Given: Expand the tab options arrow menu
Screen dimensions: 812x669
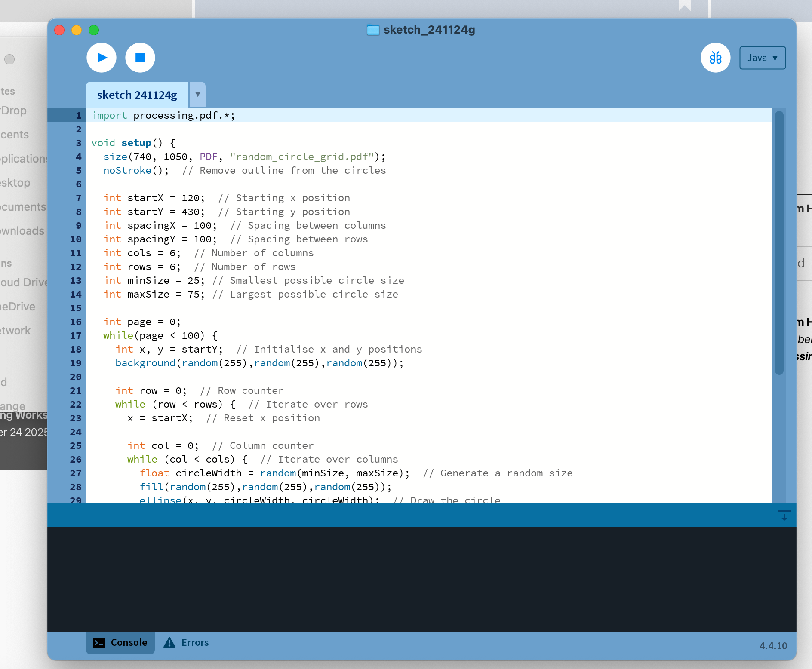Looking at the screenshot, I should [x=198, y=94].
